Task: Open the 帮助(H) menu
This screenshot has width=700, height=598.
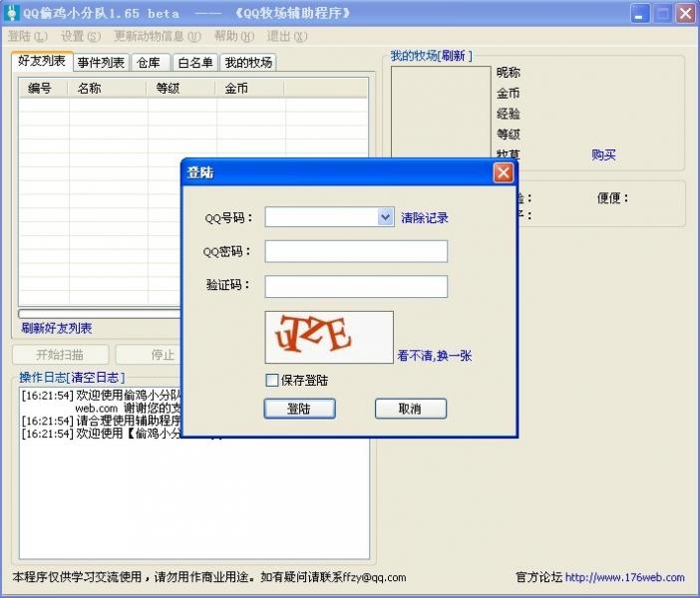Action: pos(234,36)
